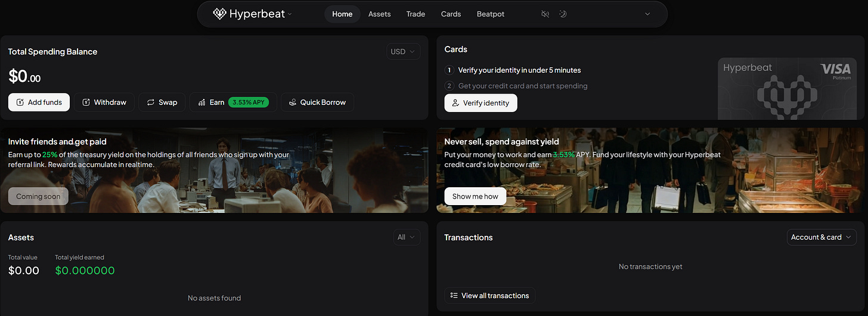Click the 'Never sell, spend against yield' heading
The height and width of the screenshot is (316, 868).
point(502,142)
